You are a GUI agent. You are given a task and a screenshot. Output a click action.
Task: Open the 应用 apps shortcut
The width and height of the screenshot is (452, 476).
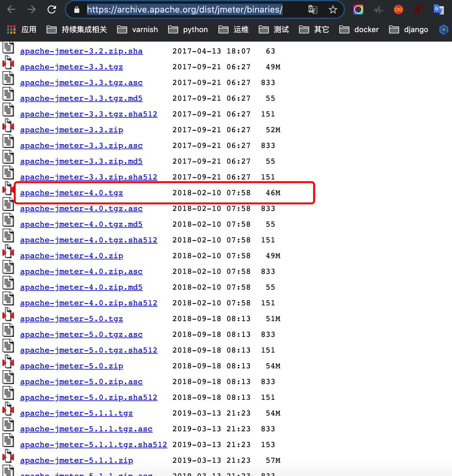pos(22,30)
